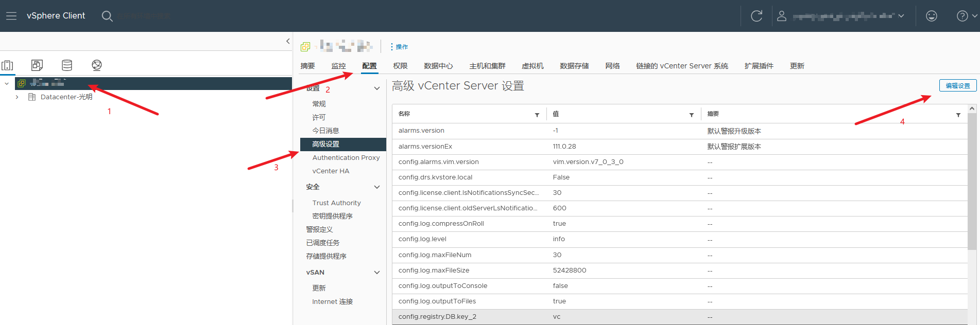Open the 摘要 tab
The height and width of the screenshot is (325, 980).
(x=307, y=66)
